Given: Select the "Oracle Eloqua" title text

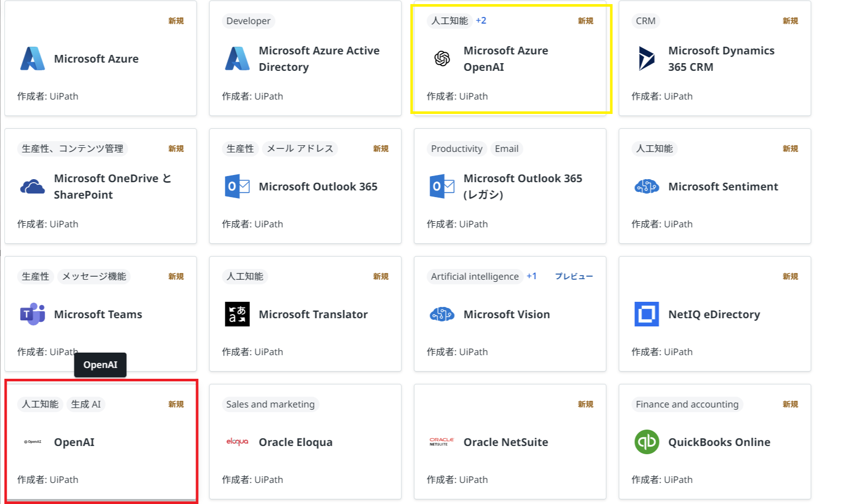Looking at the screenshot, I should pyautogui.click(x=296, y=442).
